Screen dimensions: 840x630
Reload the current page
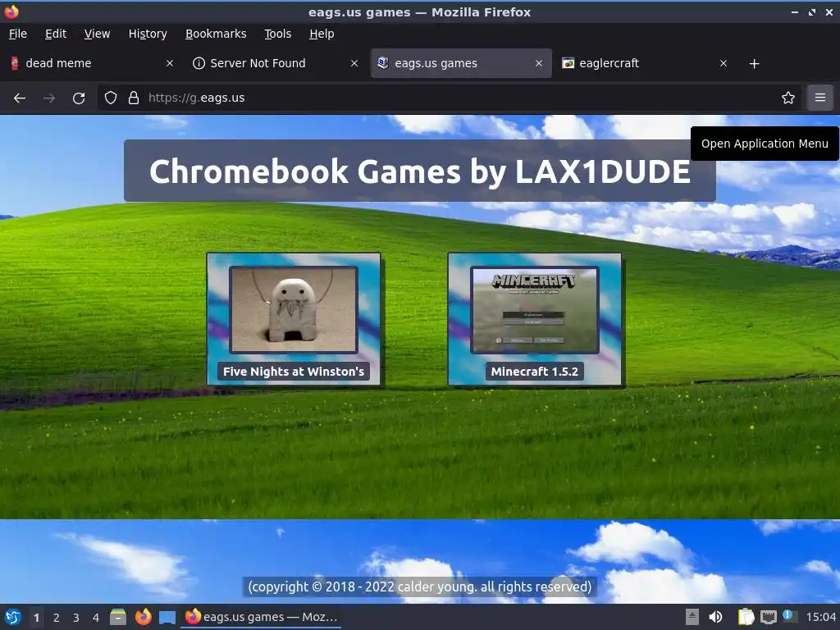79,98
